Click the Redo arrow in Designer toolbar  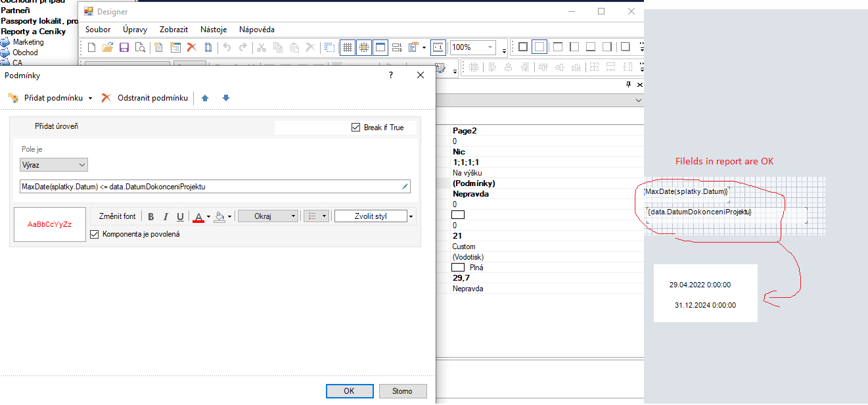pos(242,47)
